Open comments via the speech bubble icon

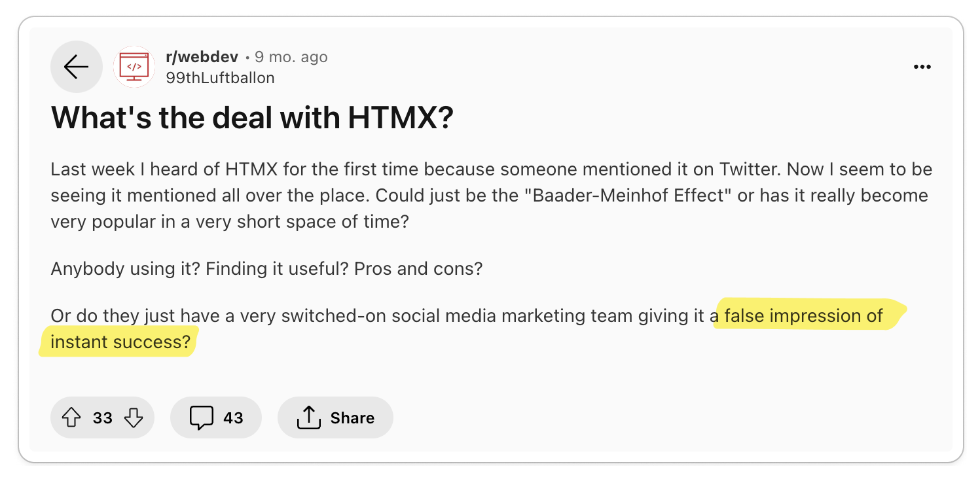coord(201,417)
